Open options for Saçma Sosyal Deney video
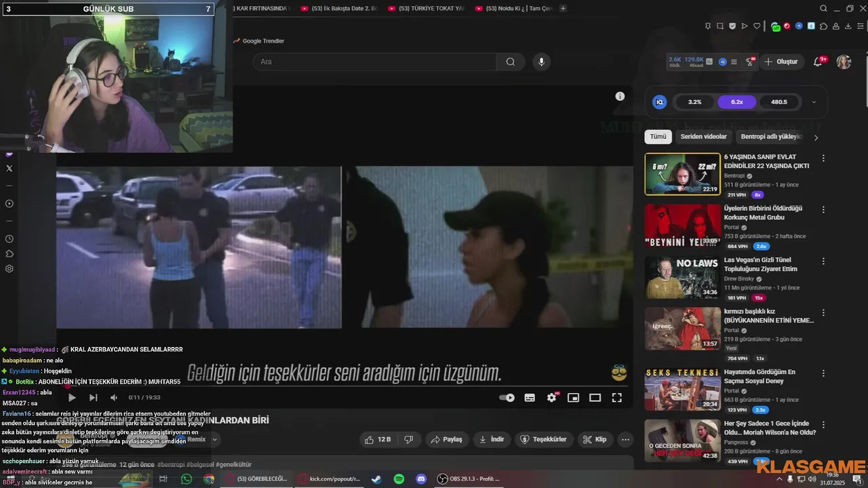 [x=823, y=373]
